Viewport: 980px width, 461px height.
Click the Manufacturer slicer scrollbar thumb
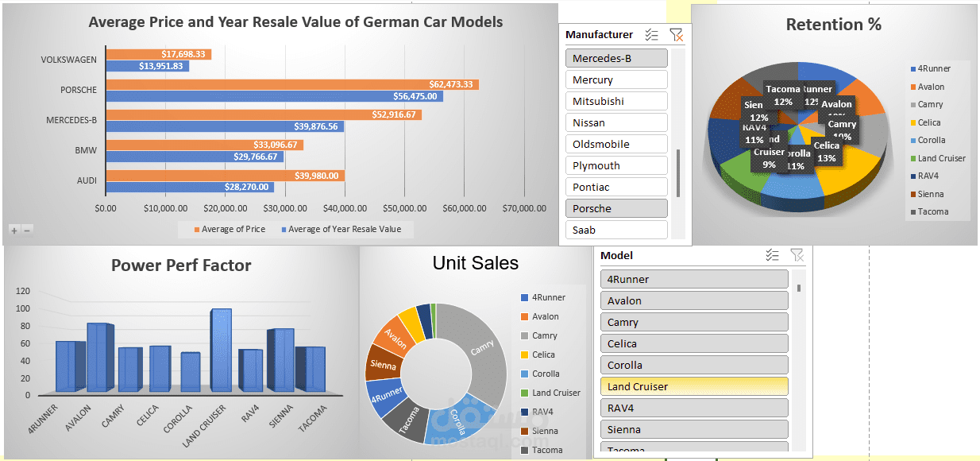pos(678,173)
